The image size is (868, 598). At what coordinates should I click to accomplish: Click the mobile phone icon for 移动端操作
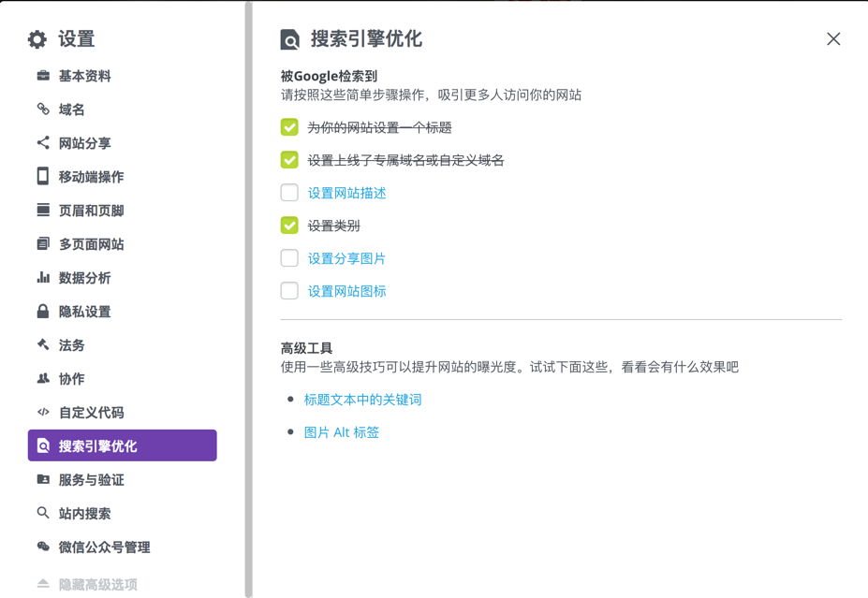[x=43, y=177]
